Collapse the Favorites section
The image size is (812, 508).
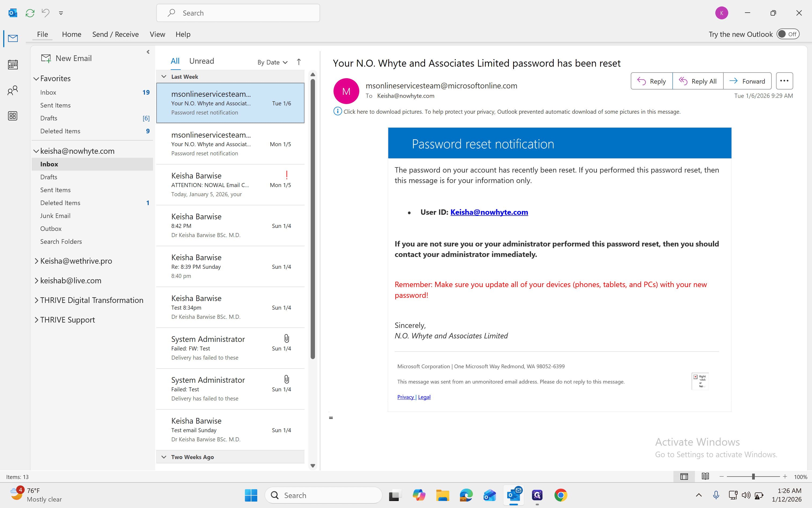[36, 78]
